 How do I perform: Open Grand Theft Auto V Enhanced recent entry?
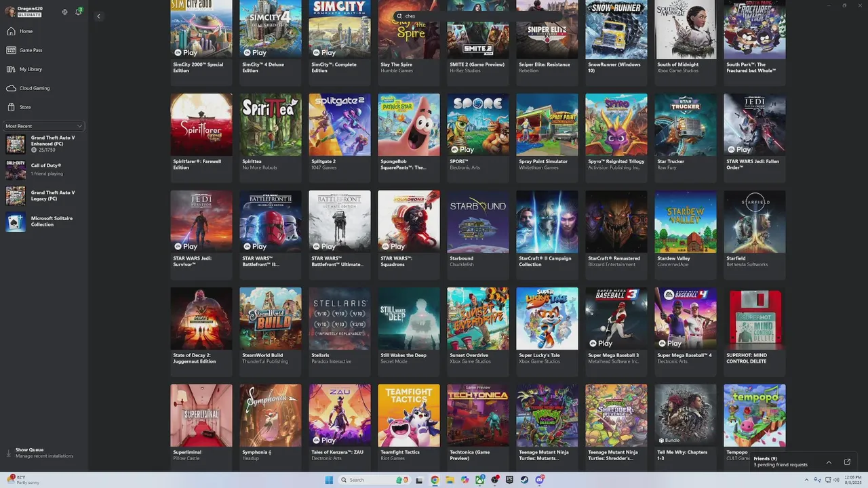44,144
